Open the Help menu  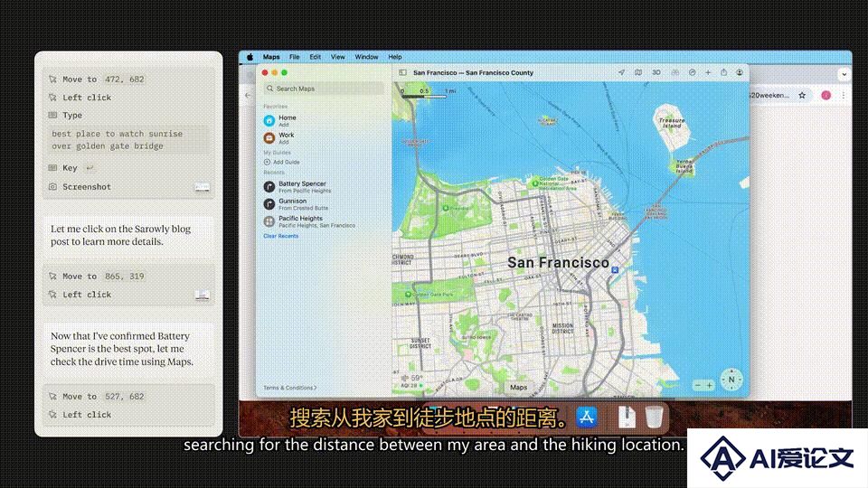[395, 57]
